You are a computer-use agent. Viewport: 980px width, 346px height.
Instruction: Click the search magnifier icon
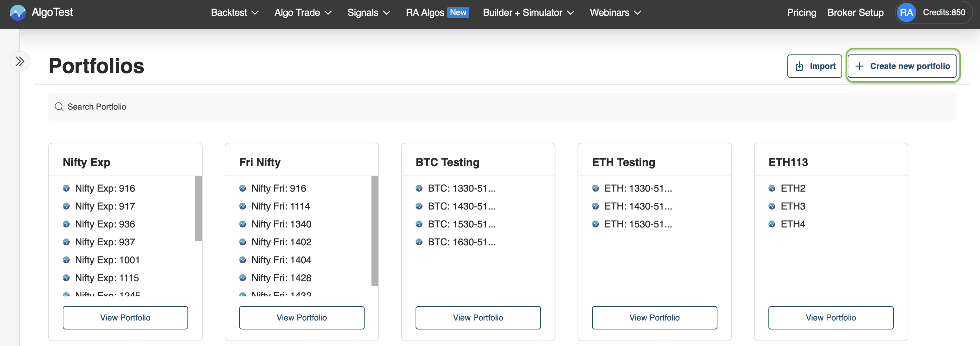pos(59,106)
